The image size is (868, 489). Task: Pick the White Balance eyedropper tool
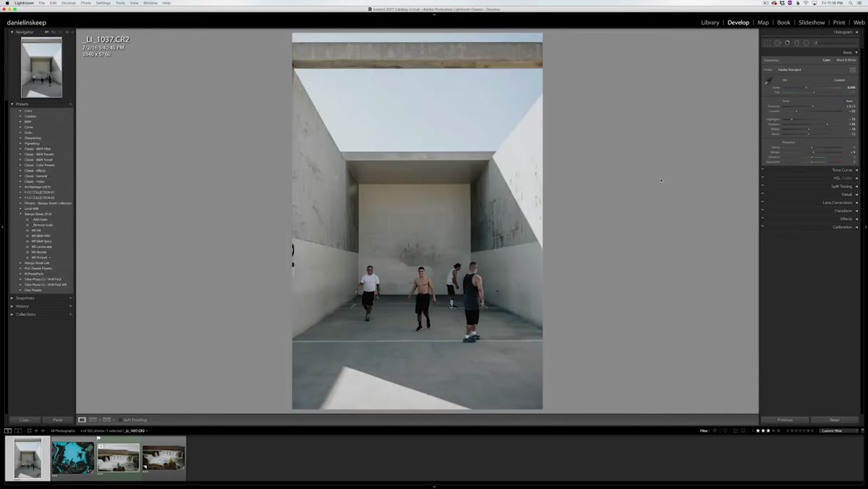768,80
